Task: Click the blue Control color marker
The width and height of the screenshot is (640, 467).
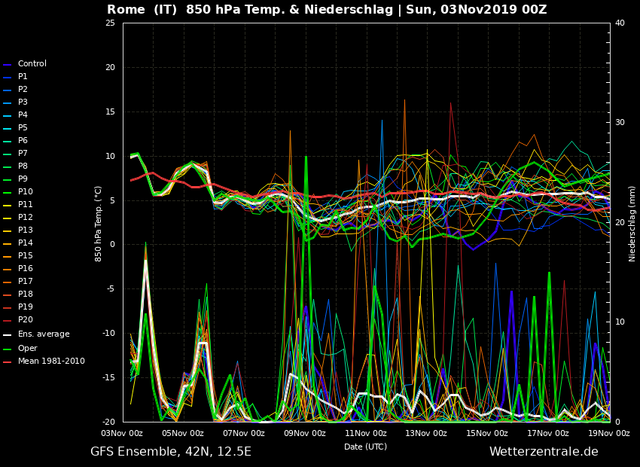Action: point(7,64)
